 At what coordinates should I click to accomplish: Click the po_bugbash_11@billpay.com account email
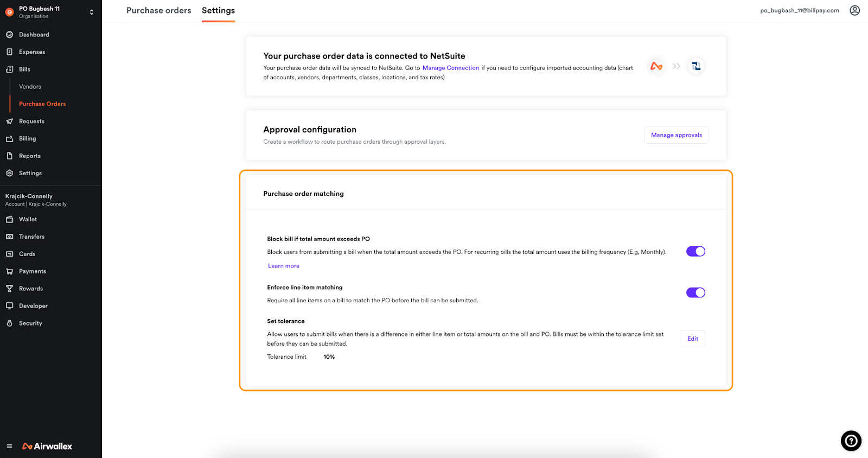800,10
